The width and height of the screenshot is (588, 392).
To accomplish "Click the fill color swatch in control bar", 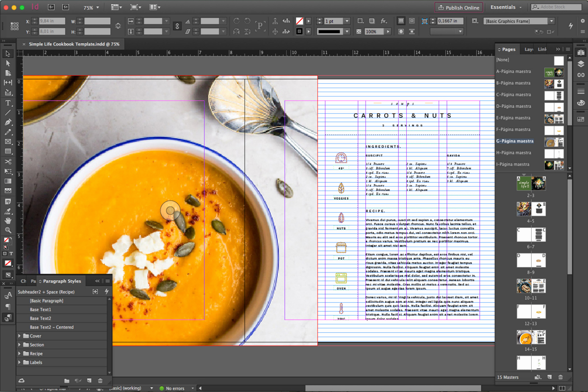I will [x=299, y=21].
